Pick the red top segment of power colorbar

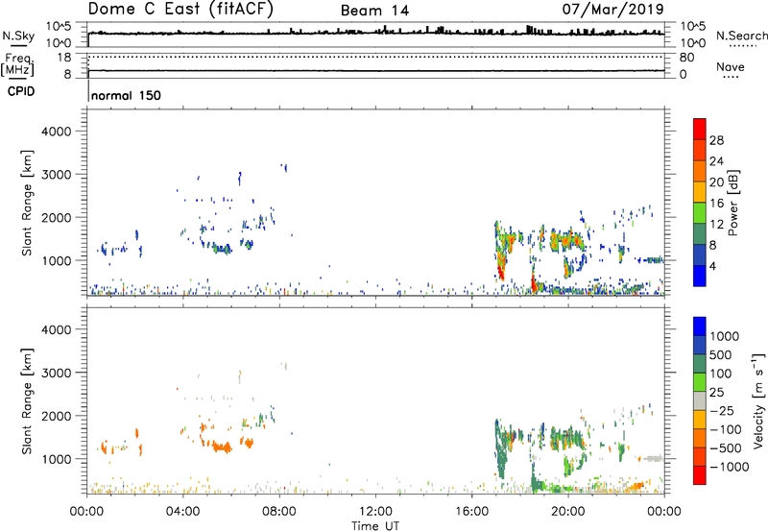700,130
